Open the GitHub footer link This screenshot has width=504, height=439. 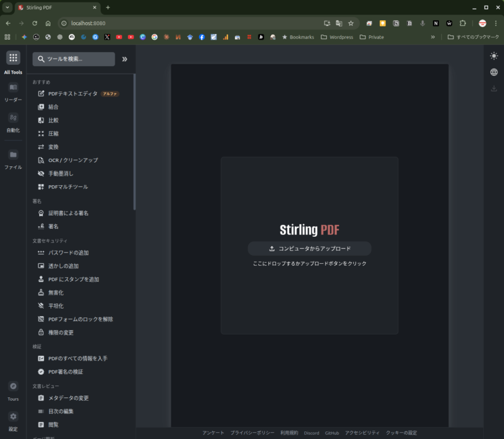(x=332, y=433)
